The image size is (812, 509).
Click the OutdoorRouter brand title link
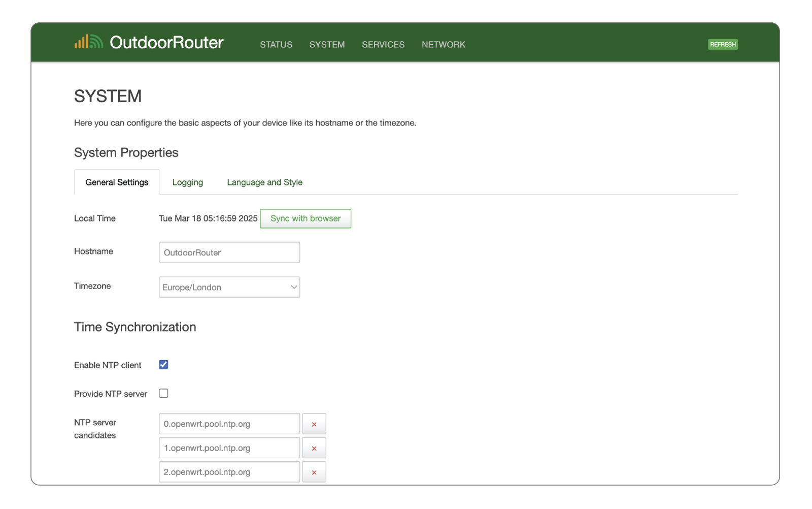coord(166,43)
